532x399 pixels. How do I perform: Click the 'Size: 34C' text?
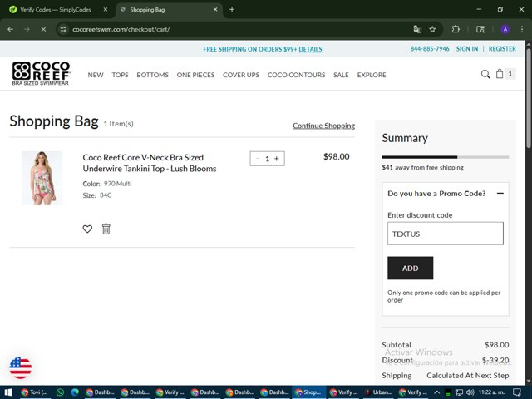click(x=97, y=195)
